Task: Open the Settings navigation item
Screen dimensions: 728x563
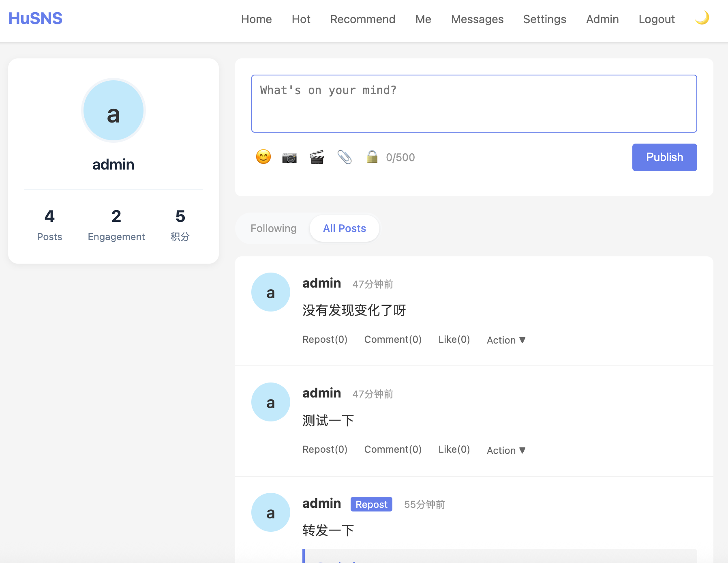Action: click(x=544, y=19)
